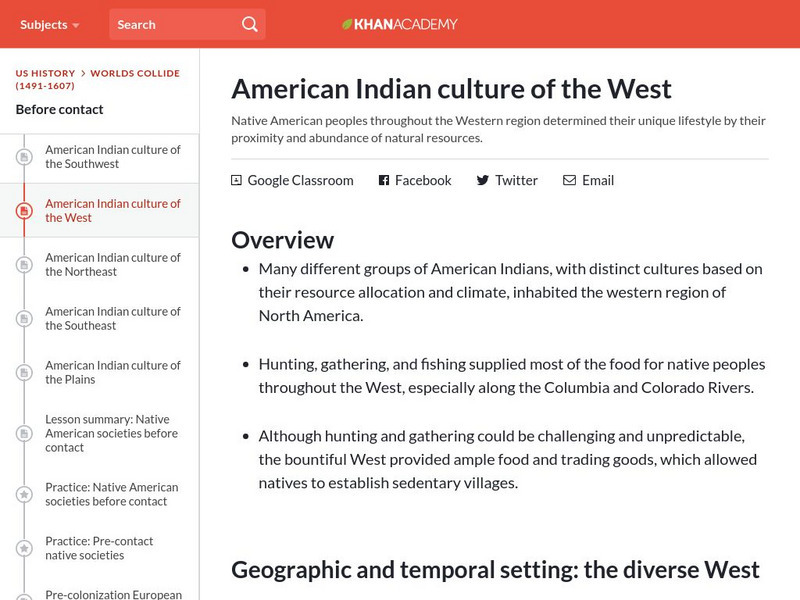The width and height of the screenshot is (800, 600).
Task: Open American Indian culture of the Northeast
Action: (x=113, y=265)
